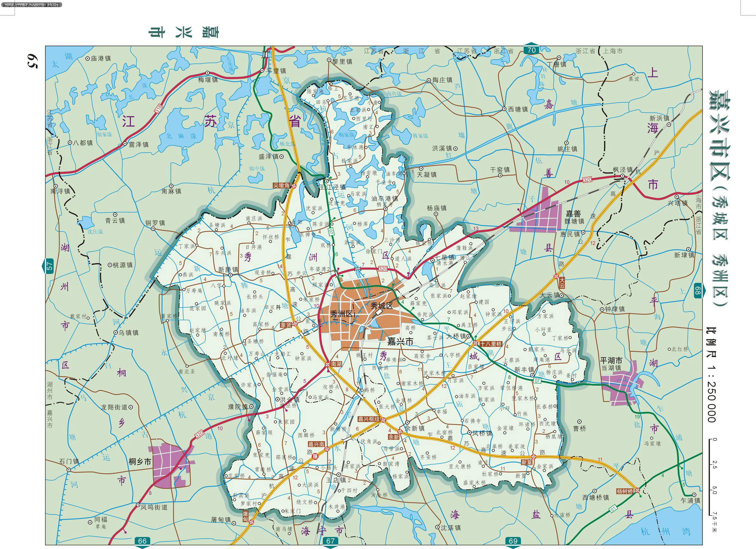Click the 乍浦镇 town label
The image size is (756, 549).
click(x=690, y=501)
